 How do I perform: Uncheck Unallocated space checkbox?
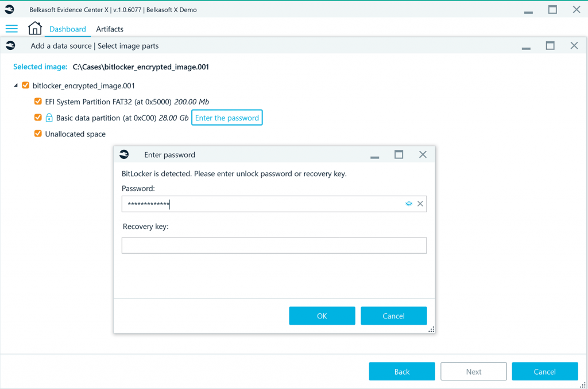click(x=38, y=134)
